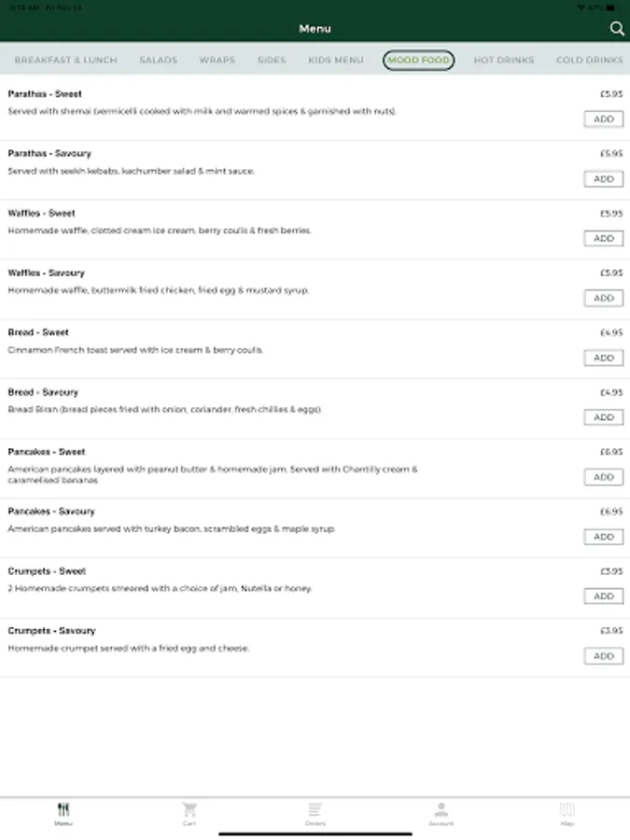Switch to Breakfast & Lunch tab
Viewport: 630px width, 840px height.
(x=66, y=60)
